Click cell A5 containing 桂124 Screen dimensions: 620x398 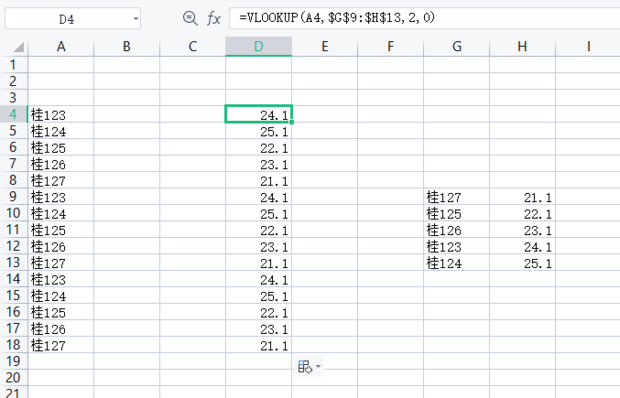click(61, 131)
